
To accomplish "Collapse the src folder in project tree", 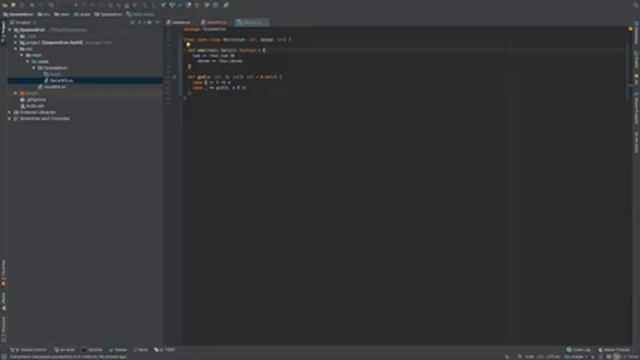I will pos(16,49).
